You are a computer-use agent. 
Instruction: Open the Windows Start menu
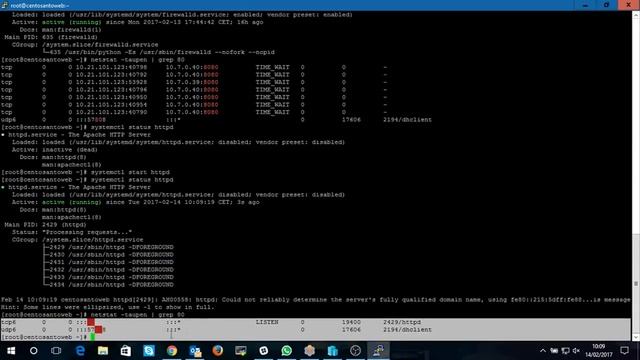click(11, 351)
